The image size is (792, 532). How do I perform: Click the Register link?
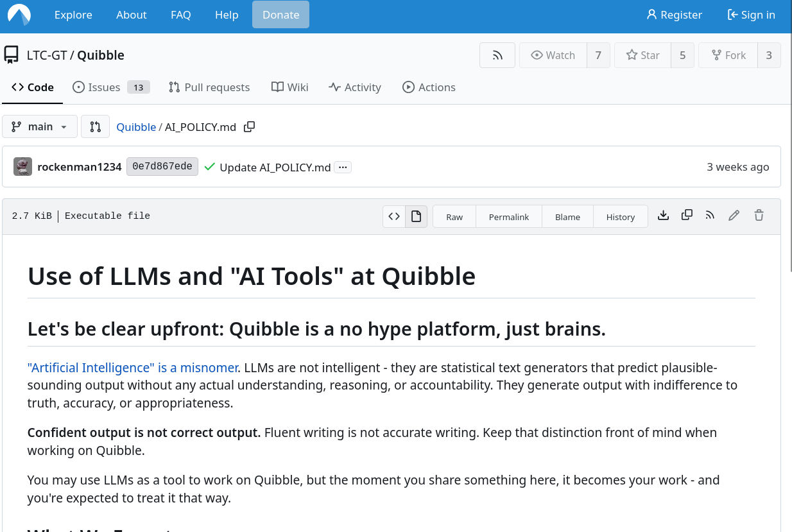click(674, 15)
